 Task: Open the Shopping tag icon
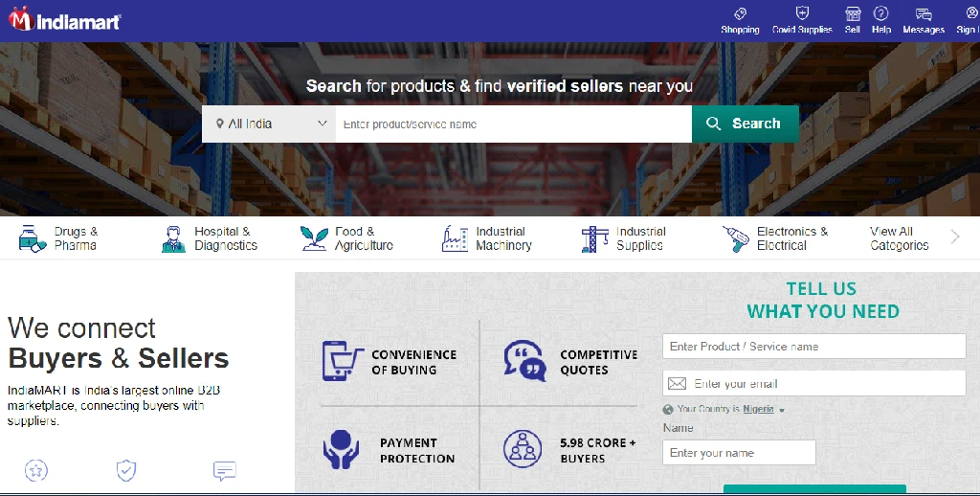pyautogui.click(x=740, y=13)
